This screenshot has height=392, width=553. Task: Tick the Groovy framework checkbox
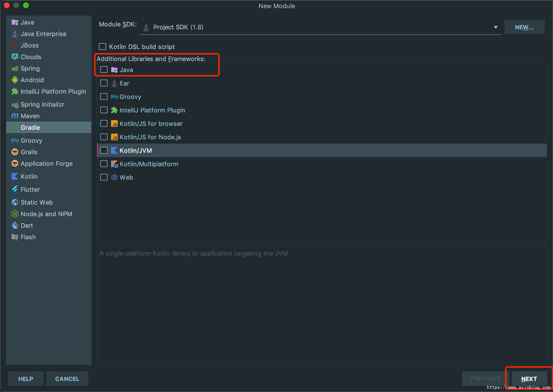[104, 97]
